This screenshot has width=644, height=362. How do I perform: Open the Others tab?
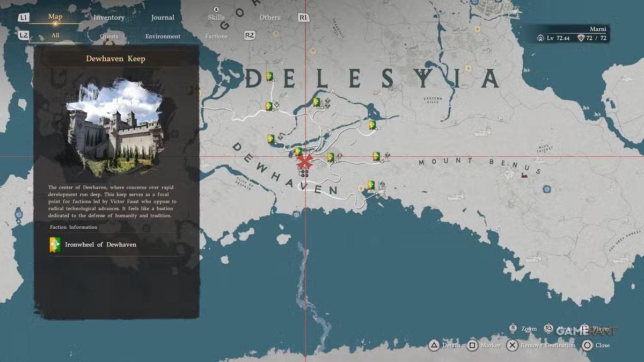[270, 18]
